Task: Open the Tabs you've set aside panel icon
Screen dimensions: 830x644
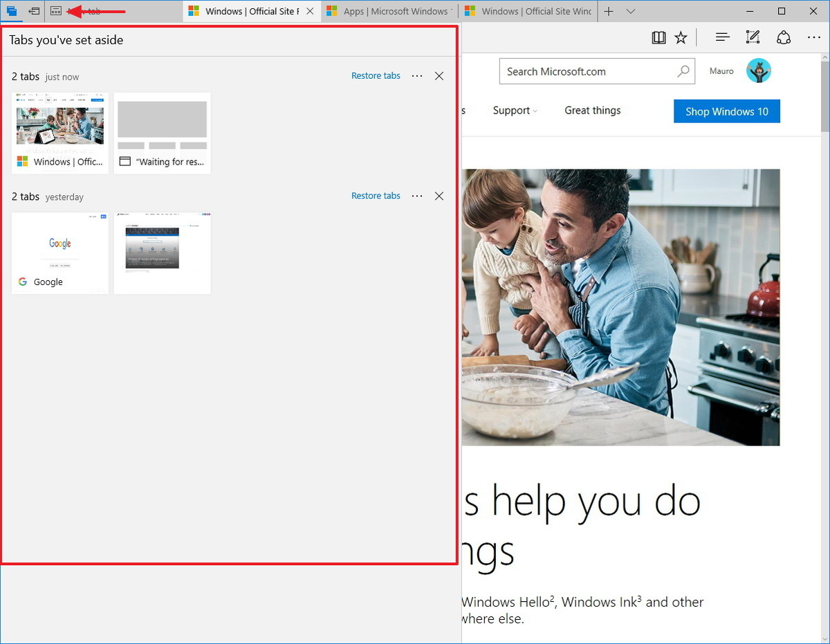Action: click(12, 11)
